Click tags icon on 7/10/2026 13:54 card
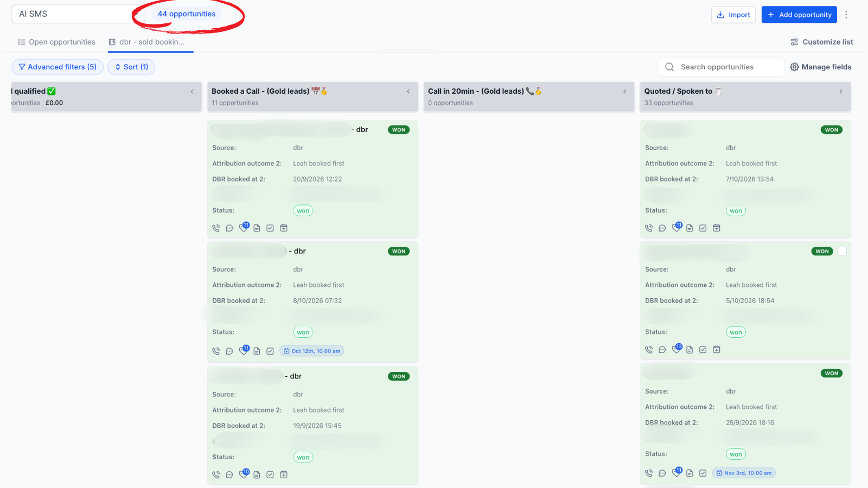Image resolution: width=868 pixels, height=488 pixels. click(676, 227)
